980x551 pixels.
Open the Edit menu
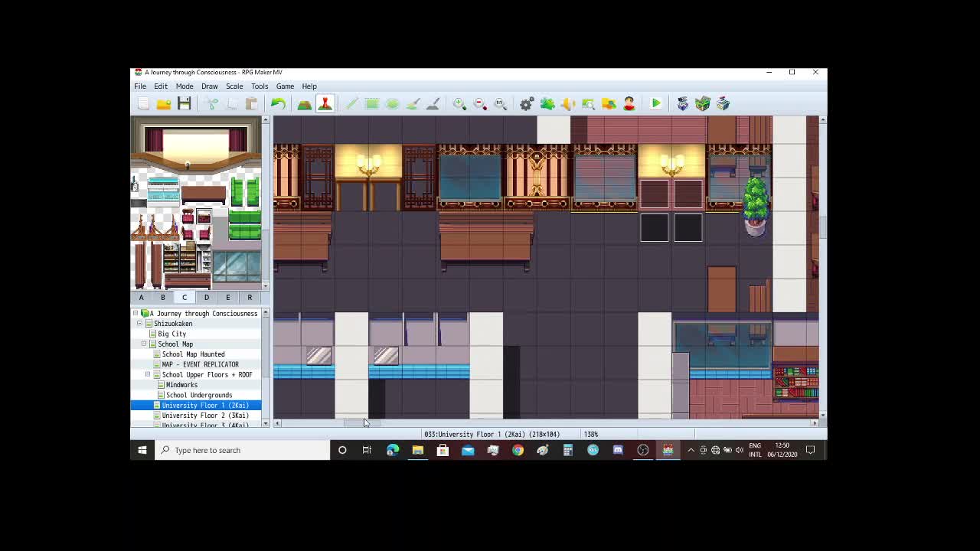161,86
